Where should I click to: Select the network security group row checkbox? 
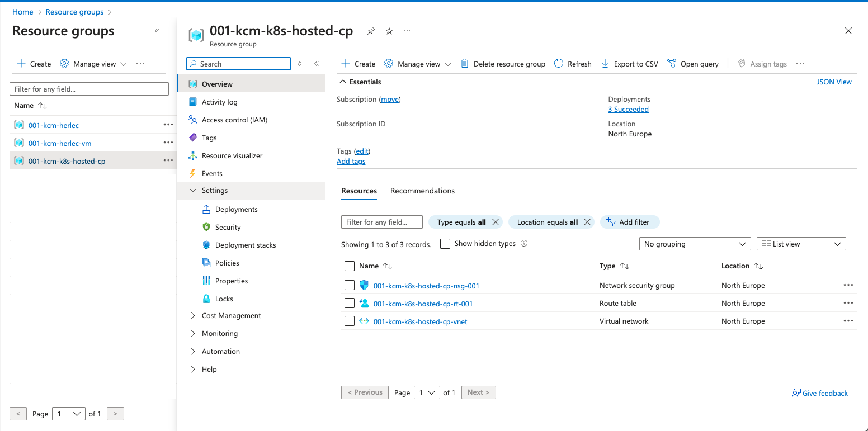coord(350,286)
